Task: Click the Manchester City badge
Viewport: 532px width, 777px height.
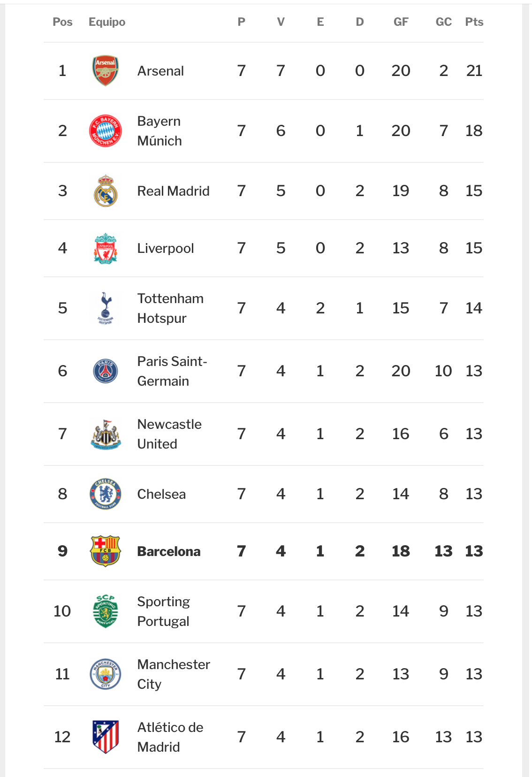Action: (106, 674)
